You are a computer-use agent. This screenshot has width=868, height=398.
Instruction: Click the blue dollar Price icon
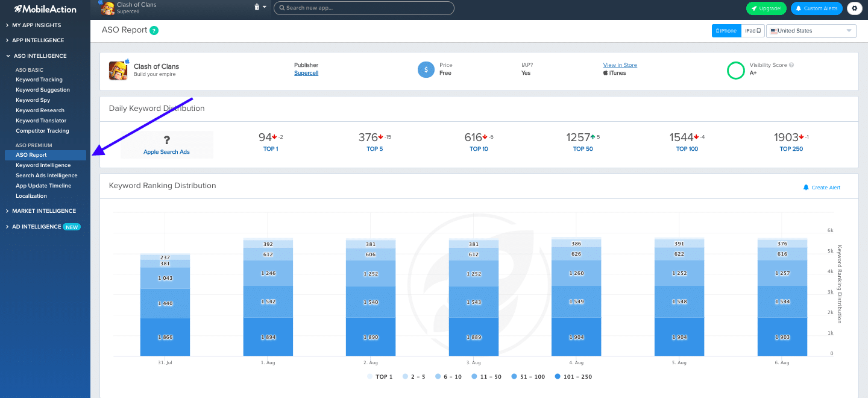point(426,70)
